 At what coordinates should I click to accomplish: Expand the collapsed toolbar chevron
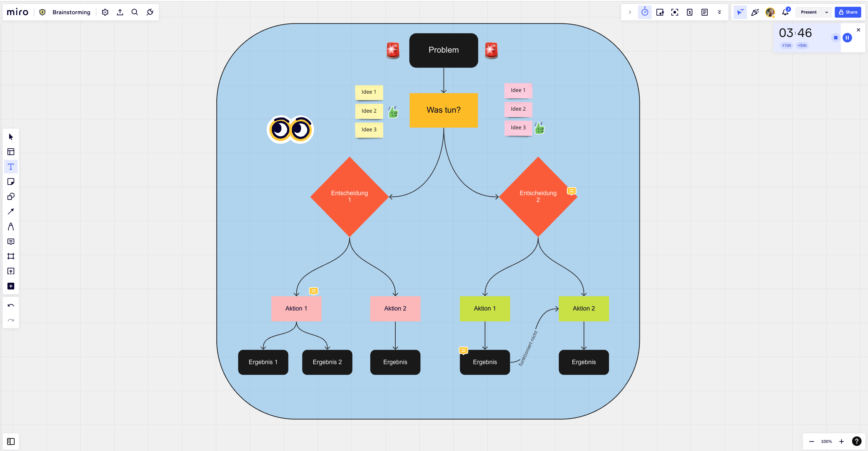tap(630, 12)
